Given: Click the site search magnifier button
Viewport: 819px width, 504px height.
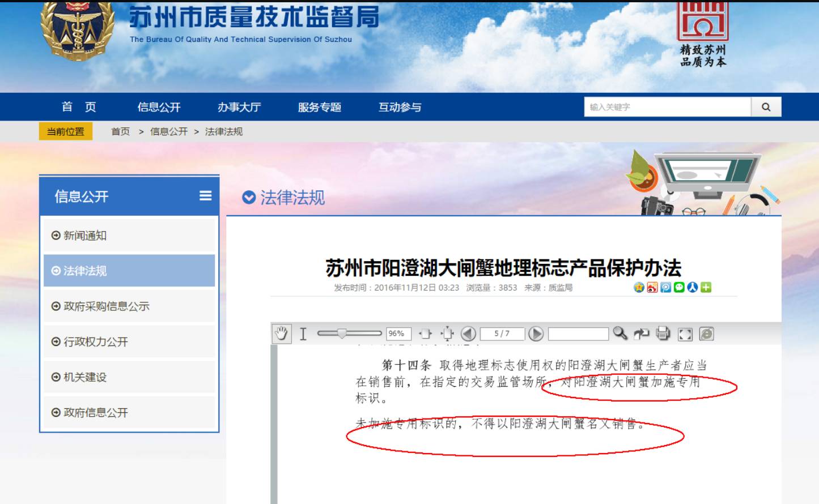Looking at the screenshot, I should click(x=766, y=106).
